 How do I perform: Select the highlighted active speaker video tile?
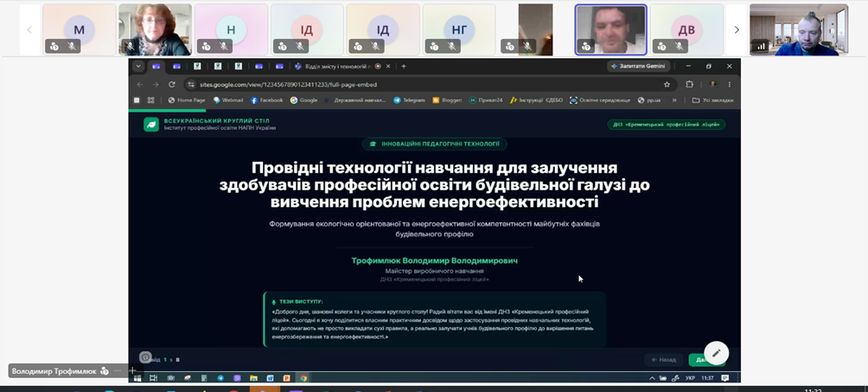(x=610, y=30)
